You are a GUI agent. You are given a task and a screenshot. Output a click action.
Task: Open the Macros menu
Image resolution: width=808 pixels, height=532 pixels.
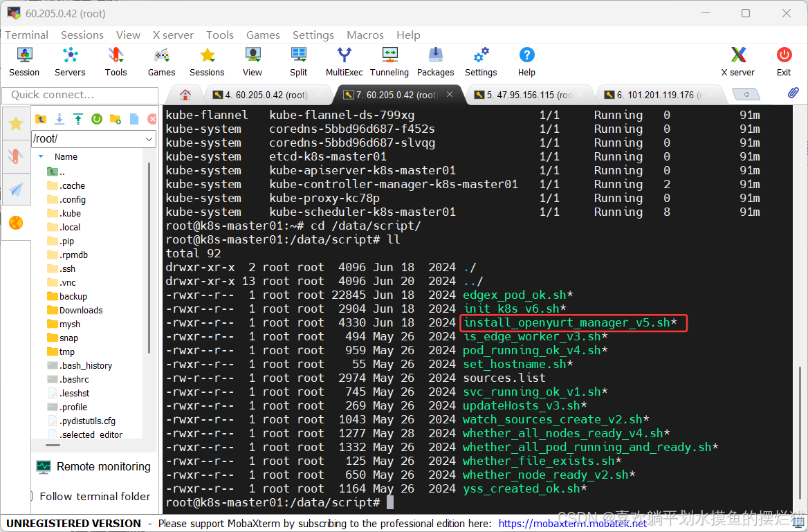tap(365, 35)
